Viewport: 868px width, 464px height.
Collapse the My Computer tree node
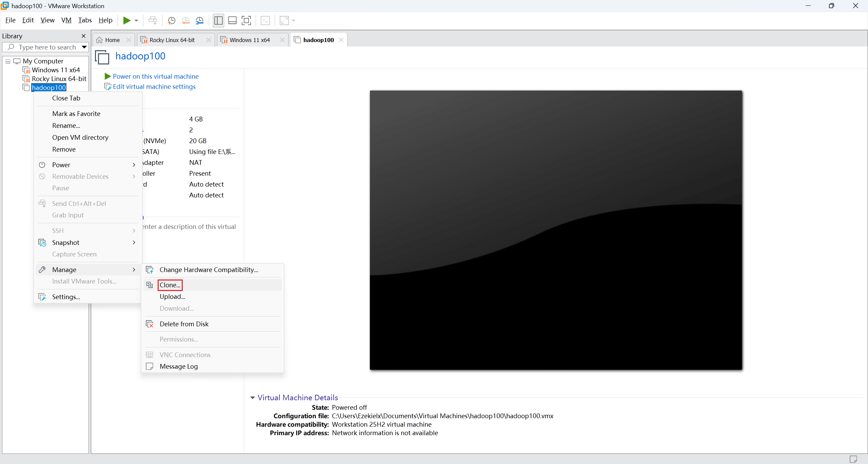[8, 61]
